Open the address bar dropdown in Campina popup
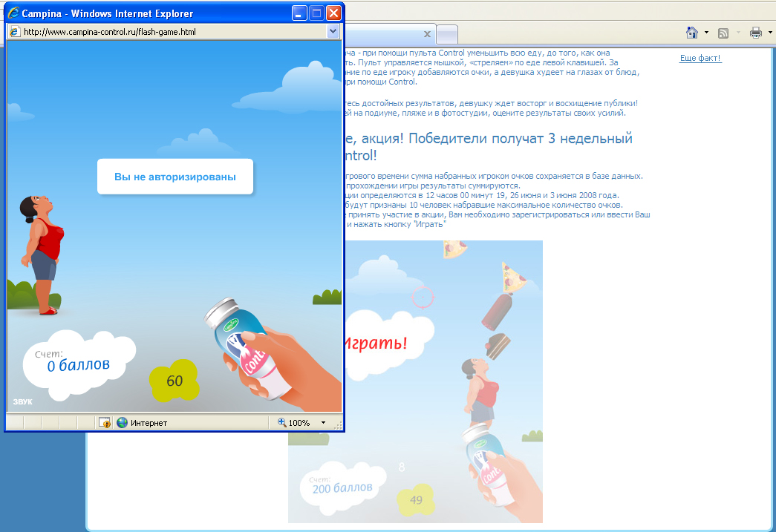 click(x=333, y=32)
